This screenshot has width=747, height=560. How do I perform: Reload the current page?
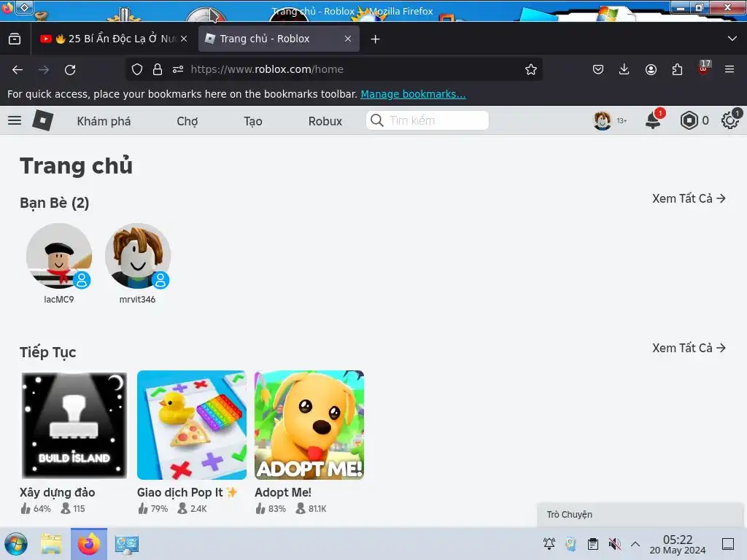coord(70,69)
